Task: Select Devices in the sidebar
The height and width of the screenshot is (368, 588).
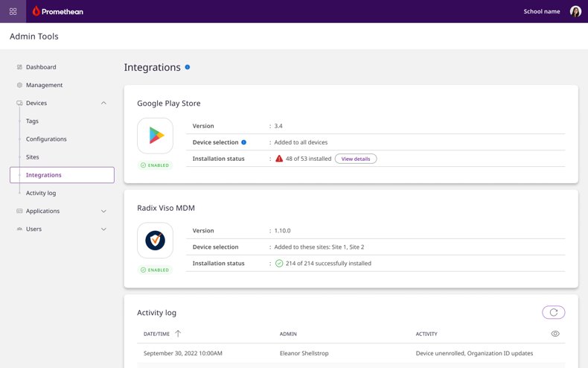Action: pyautogui.click(x=36, y=104)
